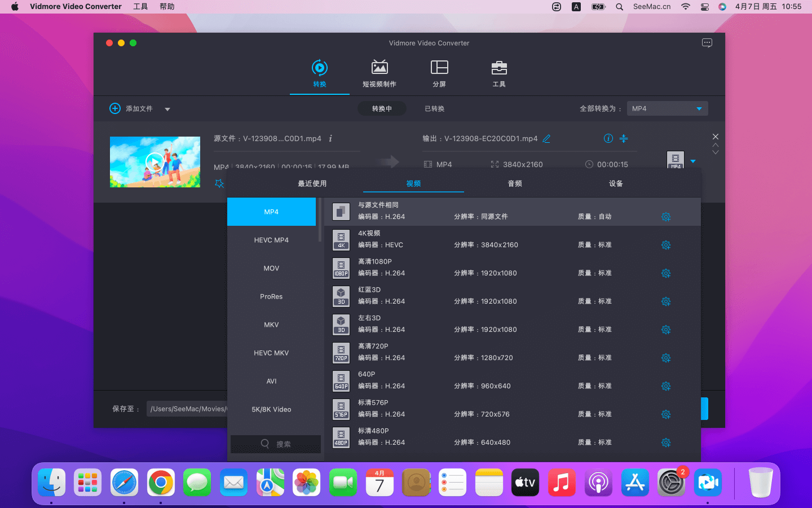This screenshot has width=812, height=508.
Task: Open settings gear for HD 1080P preset
Action: [x=665, y=273]
